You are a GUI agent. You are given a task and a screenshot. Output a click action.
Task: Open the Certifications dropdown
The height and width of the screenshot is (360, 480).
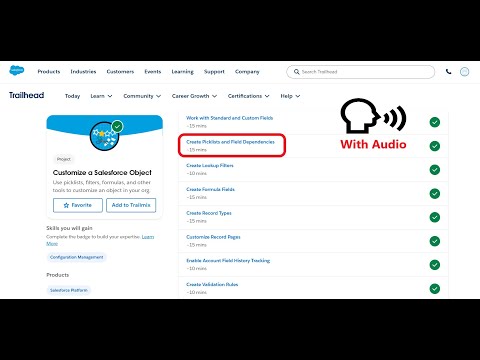click(x=249, y=96)
